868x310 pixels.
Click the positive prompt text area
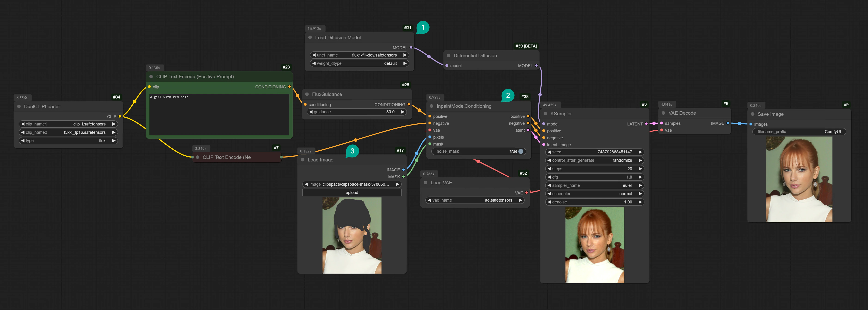[x=219, y=114]
